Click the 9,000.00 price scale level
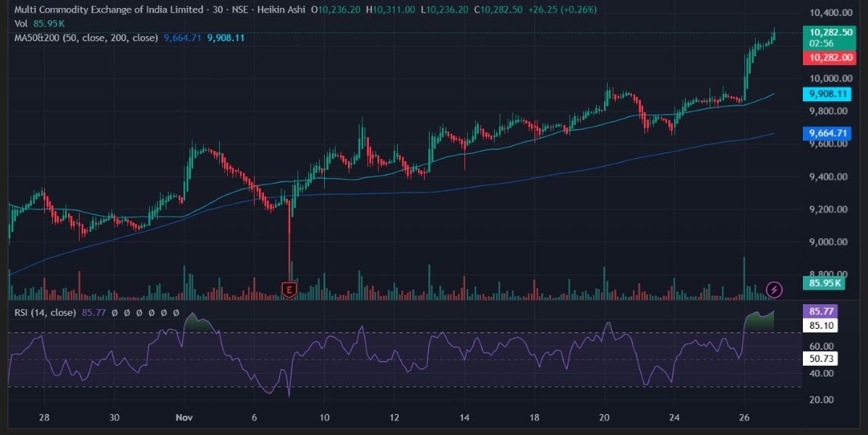This screenshot has height=435, width=868. [x=829, y=242]
